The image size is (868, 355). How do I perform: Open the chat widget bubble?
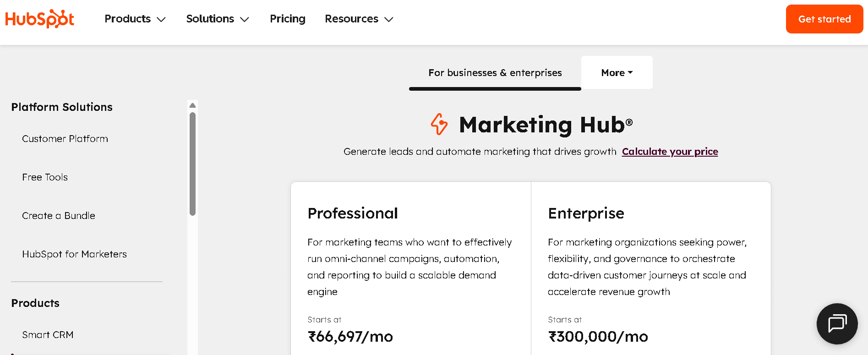[837, 324]
